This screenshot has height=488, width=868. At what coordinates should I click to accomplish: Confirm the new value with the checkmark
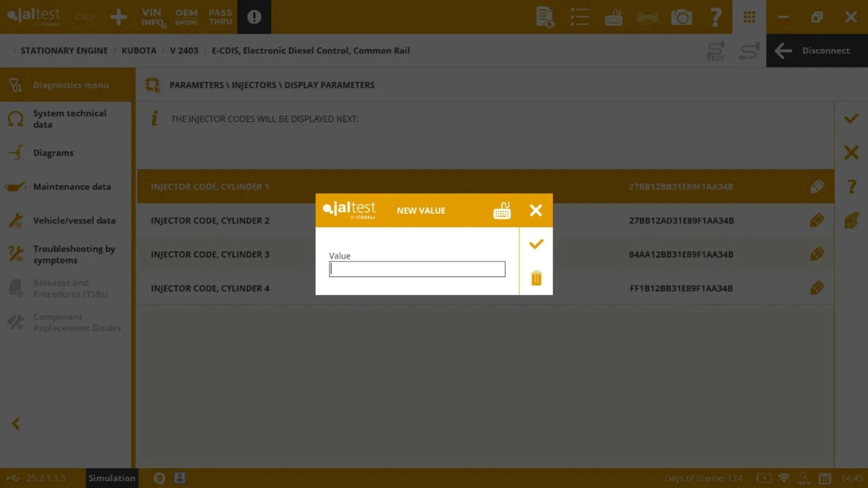[x=535, y=244]
